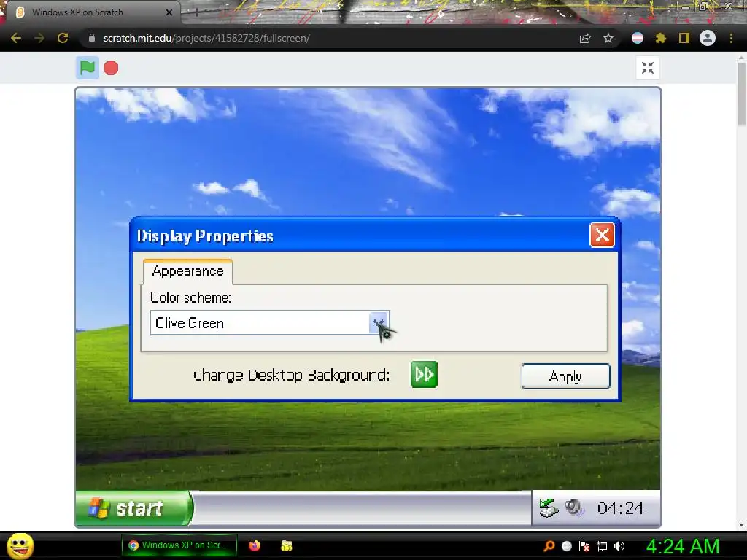Open the browser three-dot menu

point(731,38)
